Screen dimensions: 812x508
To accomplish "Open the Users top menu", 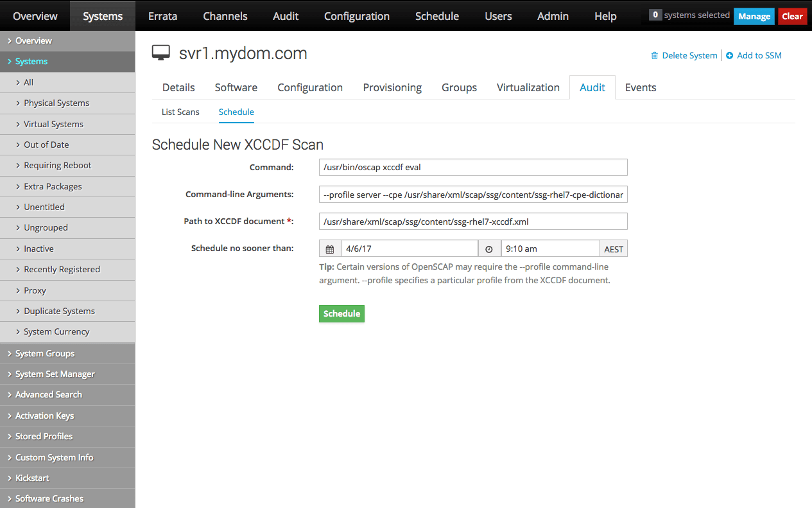I will [x=498, y=16].
